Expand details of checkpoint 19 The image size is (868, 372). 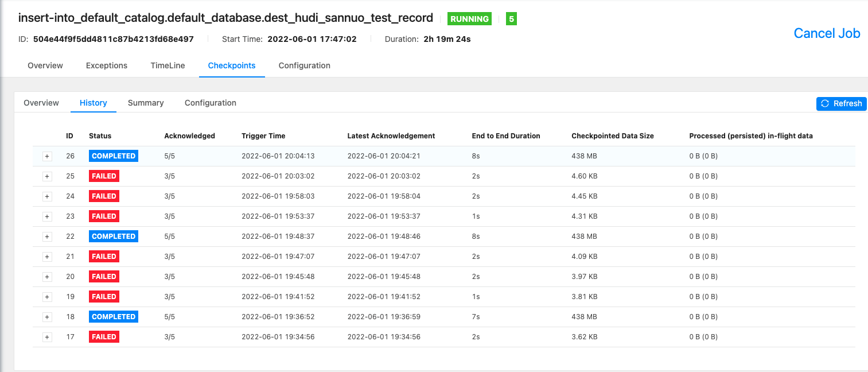coord(47,297)
